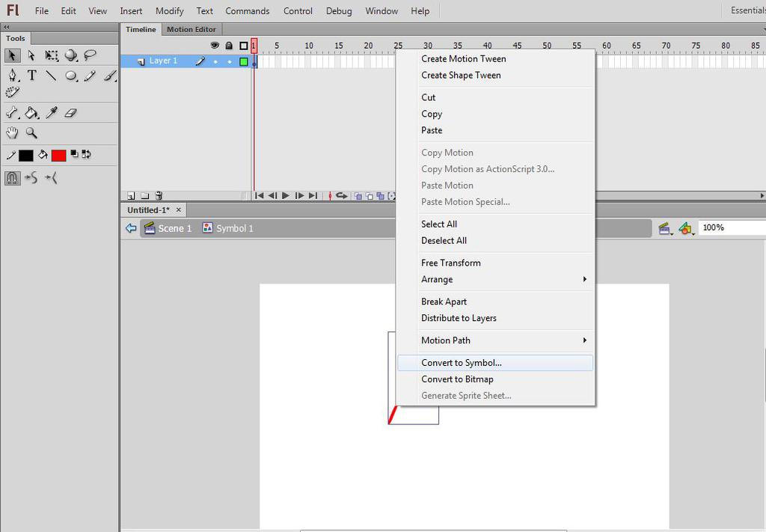
Task: Select the Deco tool
Action: pyautogui.click(x=12, y=92)
